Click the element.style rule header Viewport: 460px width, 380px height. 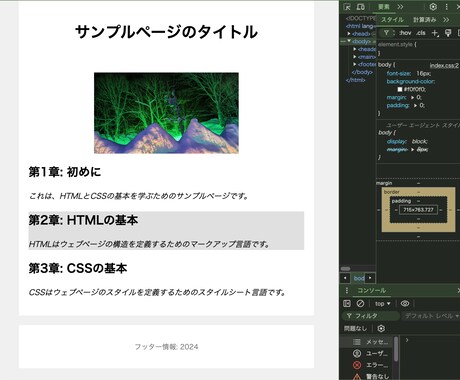[x=397, y=44]
